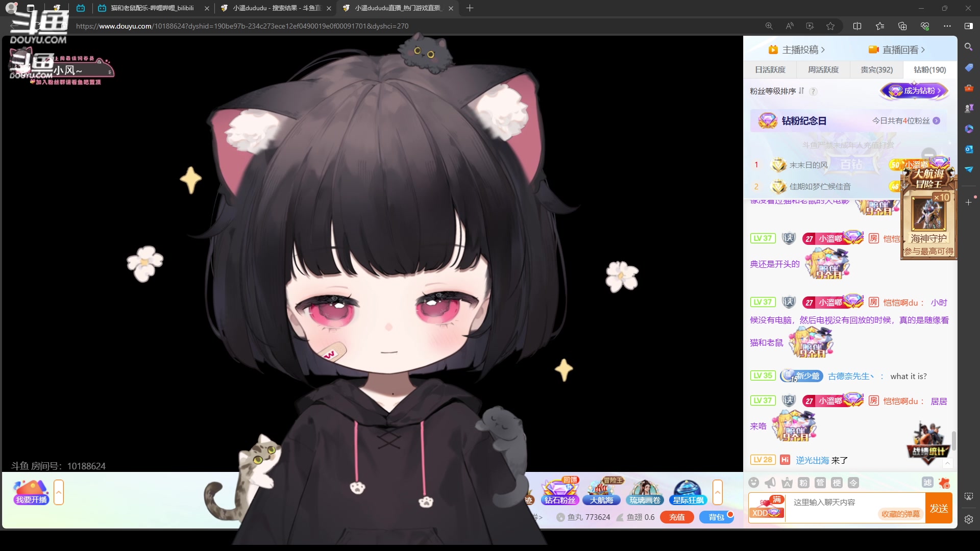Open browser favorites list icon
980x551 pixels.
[879, 26]
